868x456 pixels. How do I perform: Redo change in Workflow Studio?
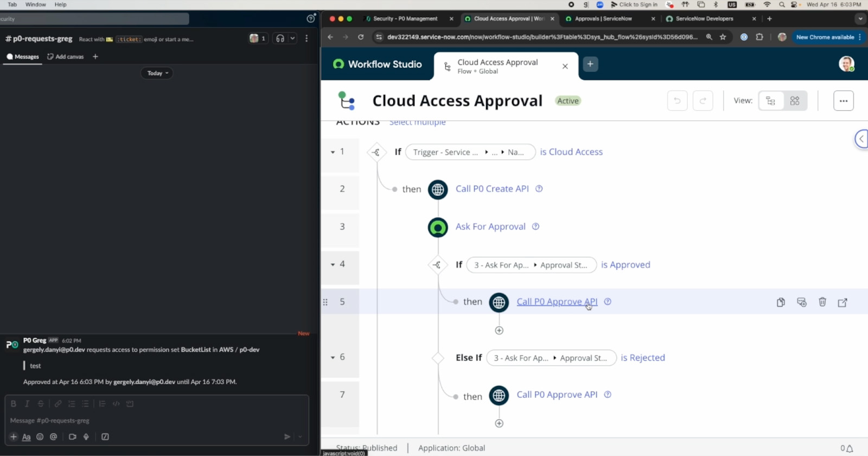703,101
